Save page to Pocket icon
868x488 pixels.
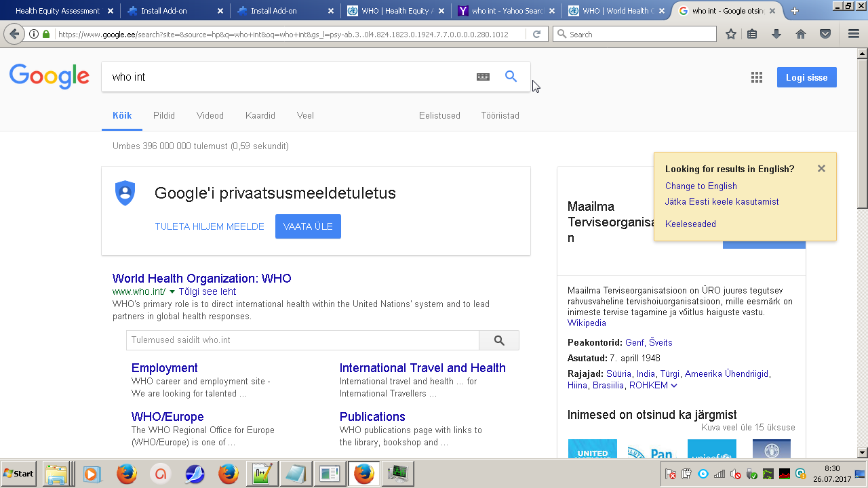click(x=825, y=34)
